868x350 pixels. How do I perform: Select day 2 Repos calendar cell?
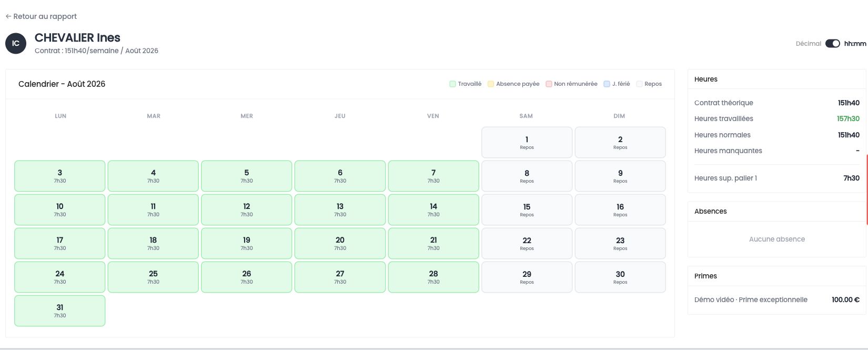coord(620,142)
